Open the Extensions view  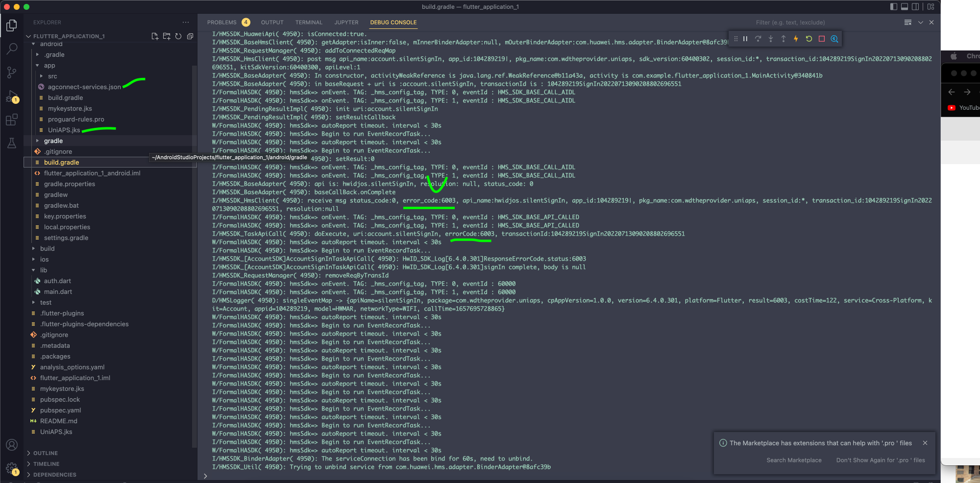pyautogui.click(x=12, y=120)
